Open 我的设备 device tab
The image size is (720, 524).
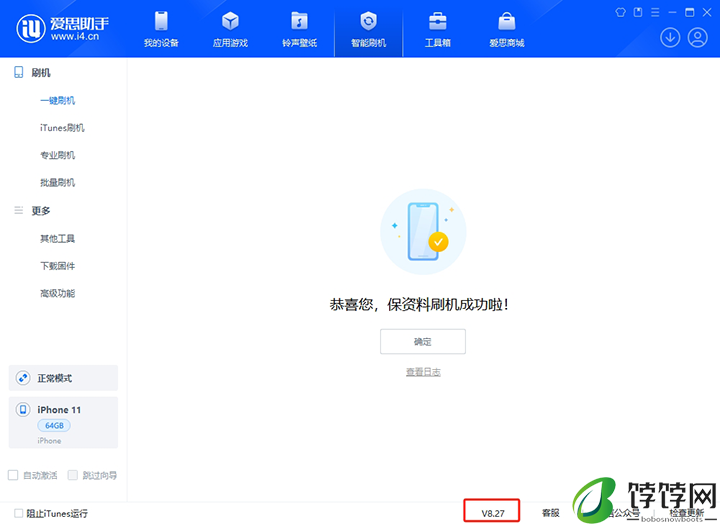tap(161, 29)
